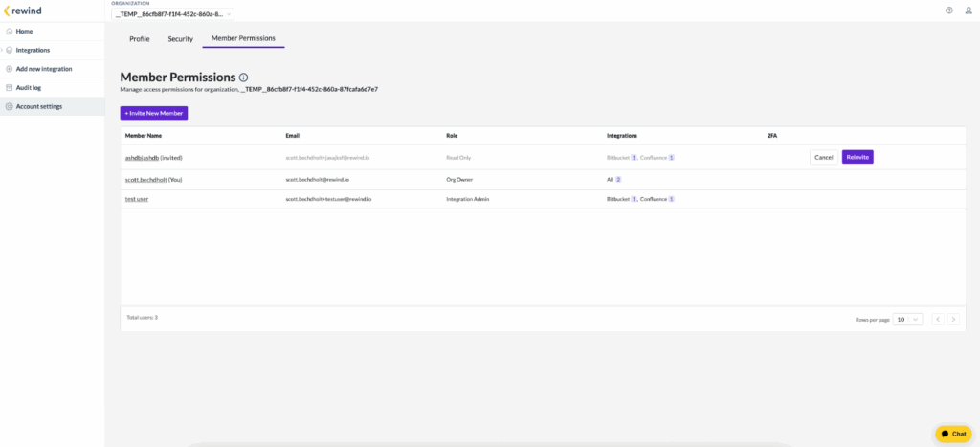
Task: Reinvite the ashdbjashdb member
Action: (857, 158)
